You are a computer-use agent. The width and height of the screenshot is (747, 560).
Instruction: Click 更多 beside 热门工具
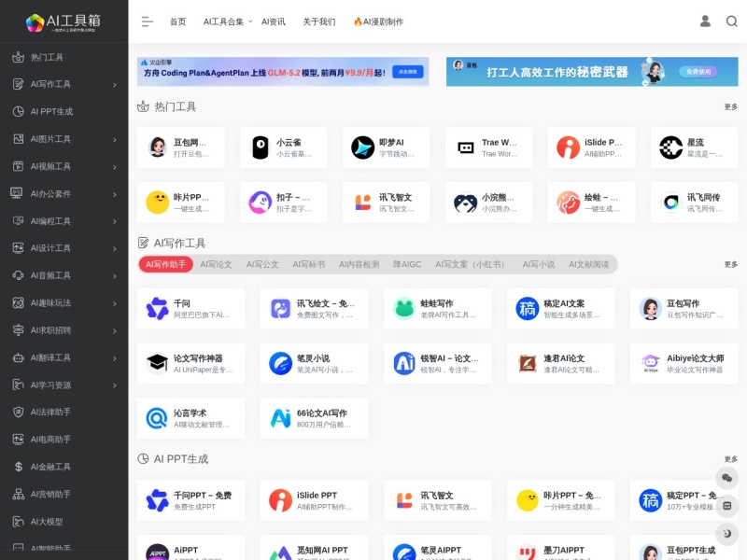click(731, 106)
